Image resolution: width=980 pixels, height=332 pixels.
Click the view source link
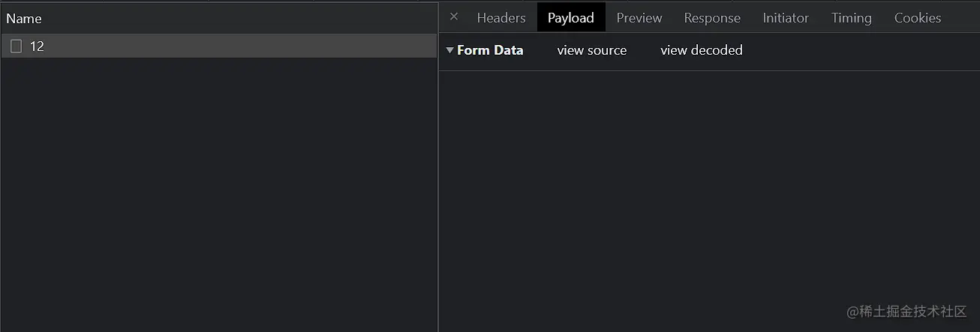(x=591, y=50)
